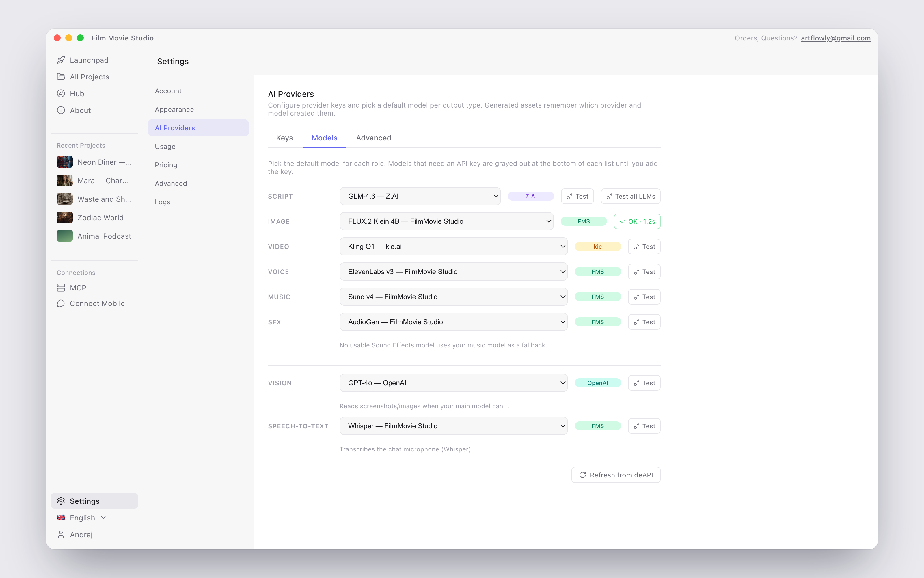
Task: Click the Andrej user profile icon
Action: 61,534
